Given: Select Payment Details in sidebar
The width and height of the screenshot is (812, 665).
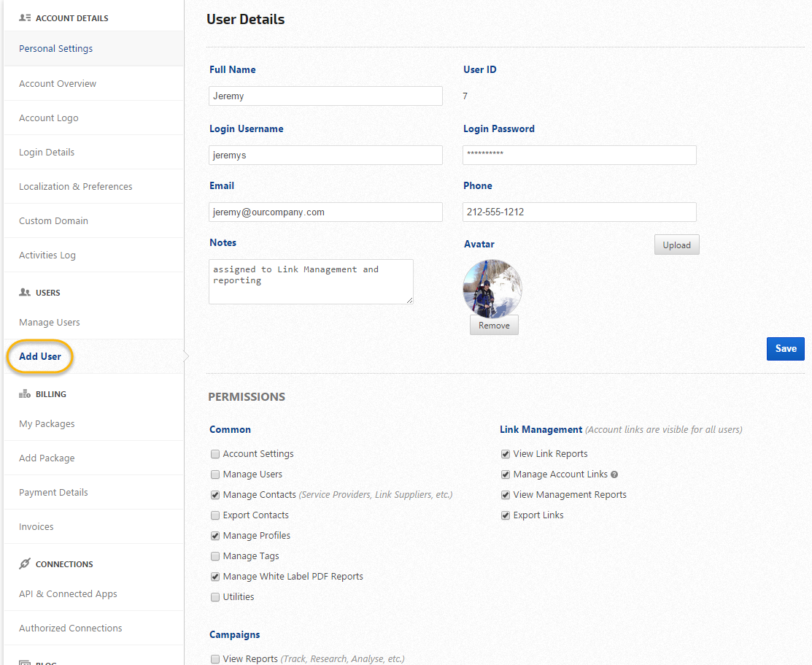Looking at the screenshot, I should (53, 493).
